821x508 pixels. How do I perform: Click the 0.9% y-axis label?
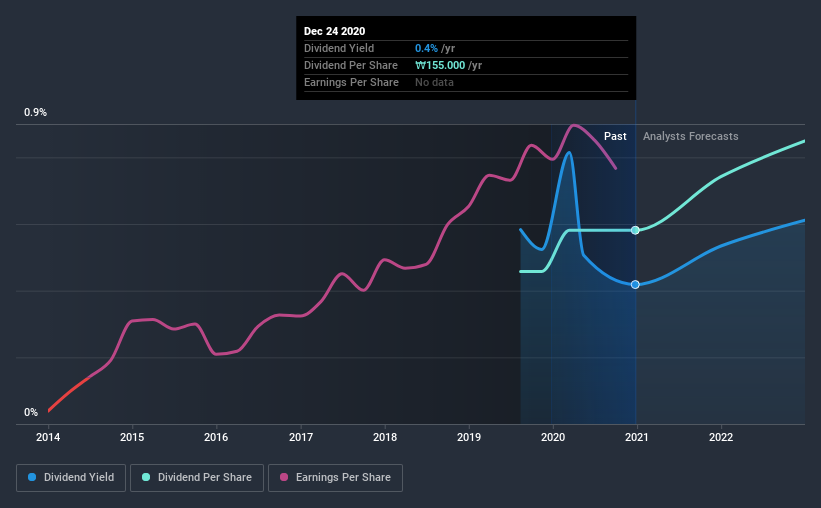click(35, 113)
